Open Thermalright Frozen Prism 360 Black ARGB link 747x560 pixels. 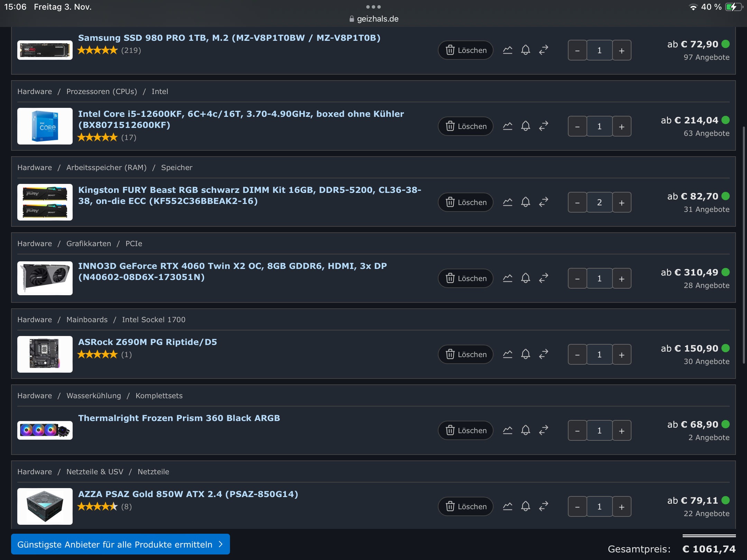(x=179, y=418)
